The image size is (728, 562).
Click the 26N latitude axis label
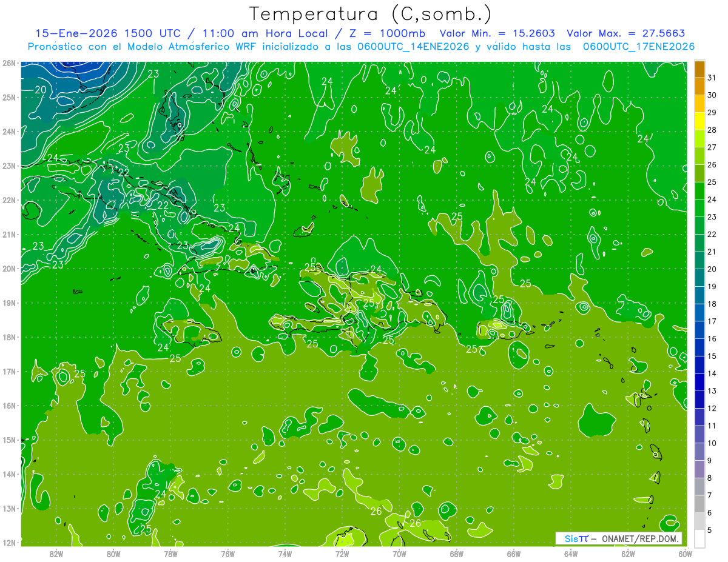pos(8,63)
